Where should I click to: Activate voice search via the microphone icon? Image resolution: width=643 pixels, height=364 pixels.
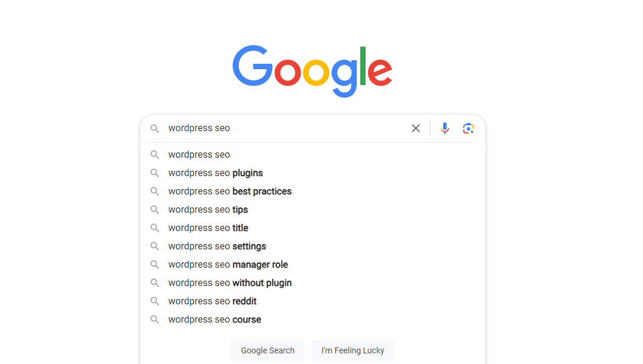click(444, 128)
